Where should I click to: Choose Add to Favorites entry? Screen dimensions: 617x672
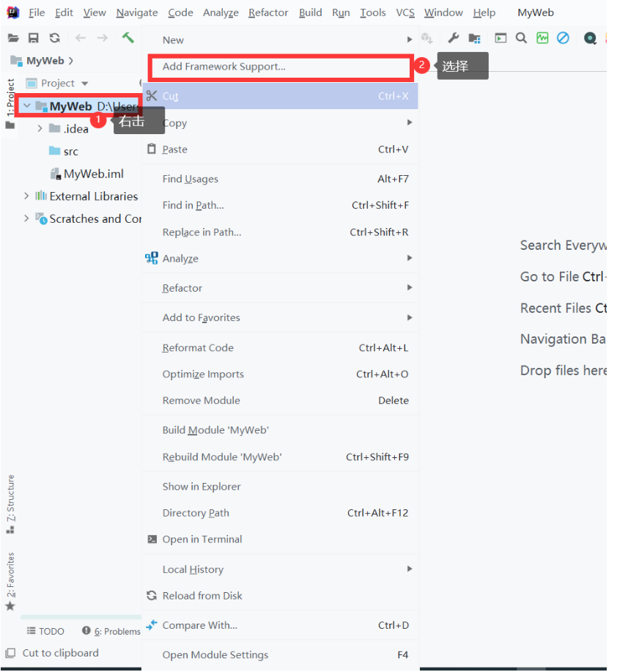pyautogui.click(x=280, y=317)
